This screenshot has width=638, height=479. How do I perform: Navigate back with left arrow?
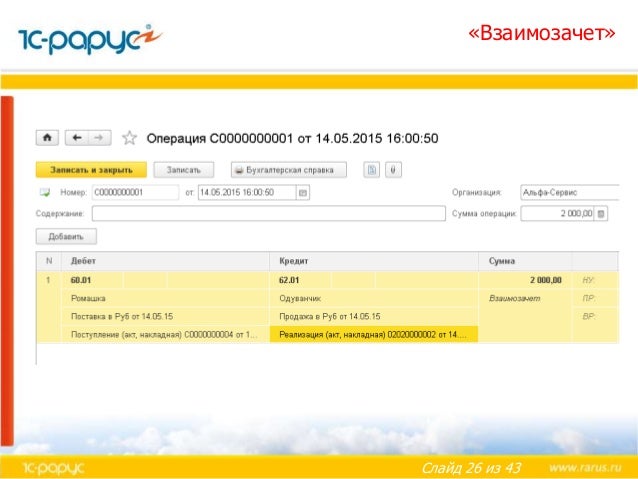coord(76,138)
